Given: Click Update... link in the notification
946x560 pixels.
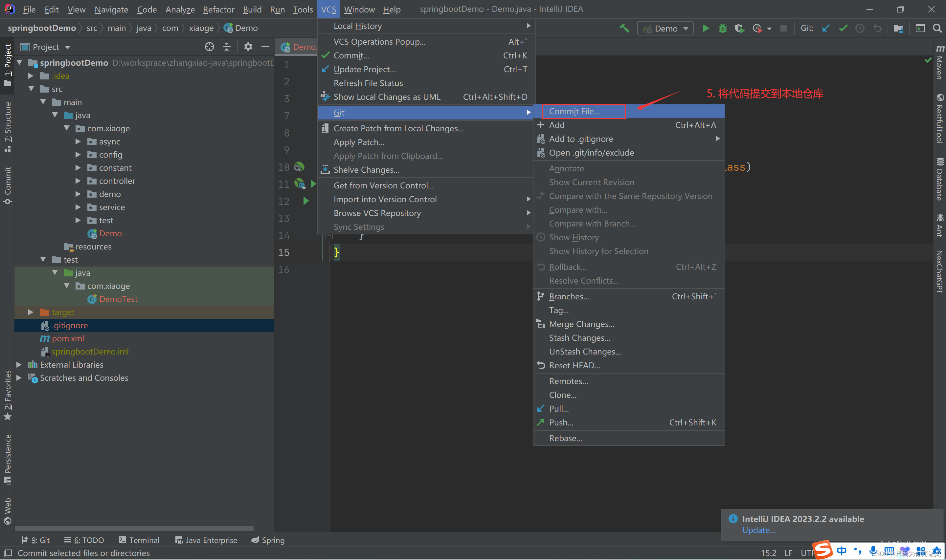Looking at the screenshot, I should click(x=758, y=530).
